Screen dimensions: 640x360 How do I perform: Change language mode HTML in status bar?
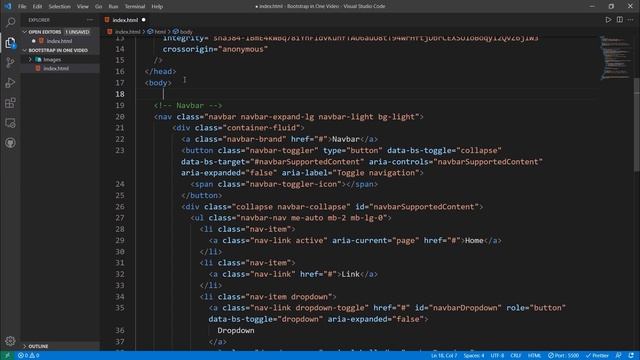[x=534, y=356]
